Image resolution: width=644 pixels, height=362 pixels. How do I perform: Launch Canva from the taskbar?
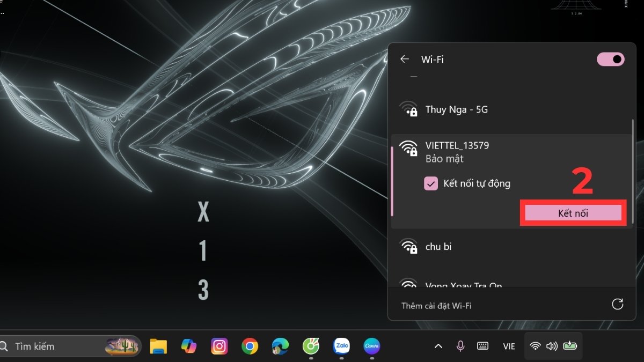pos(372,346)
